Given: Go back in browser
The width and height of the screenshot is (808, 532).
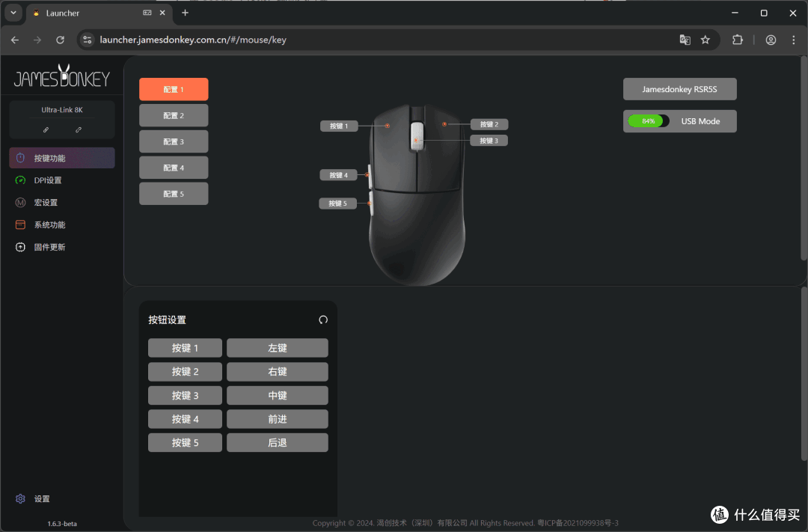Looking at the screenshot, I should [15, 40].
